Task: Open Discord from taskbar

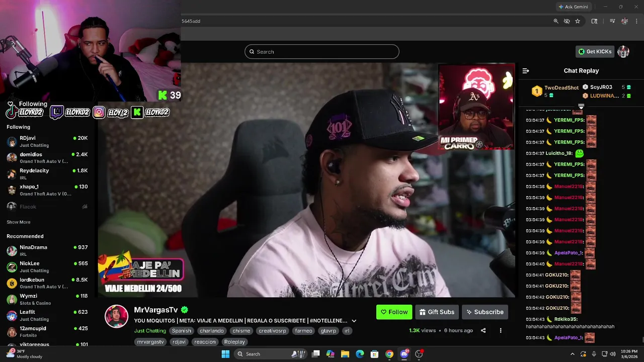Action: (x=404, y=354)
